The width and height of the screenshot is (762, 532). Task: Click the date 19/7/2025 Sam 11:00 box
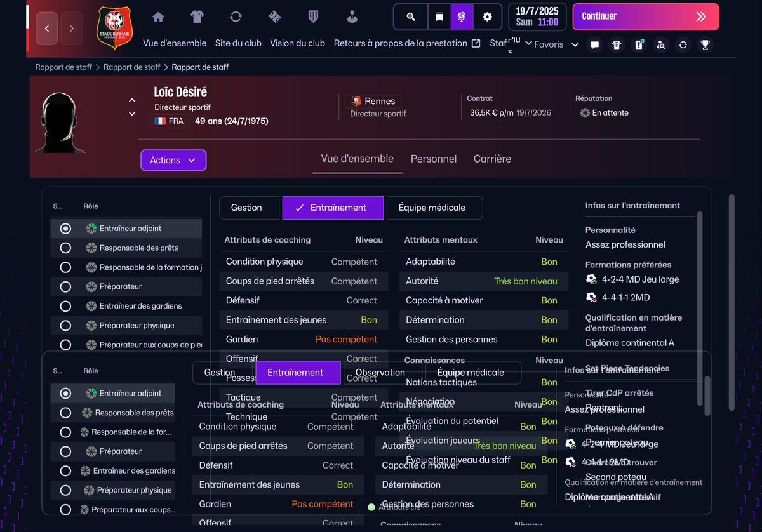click(537, 17)
